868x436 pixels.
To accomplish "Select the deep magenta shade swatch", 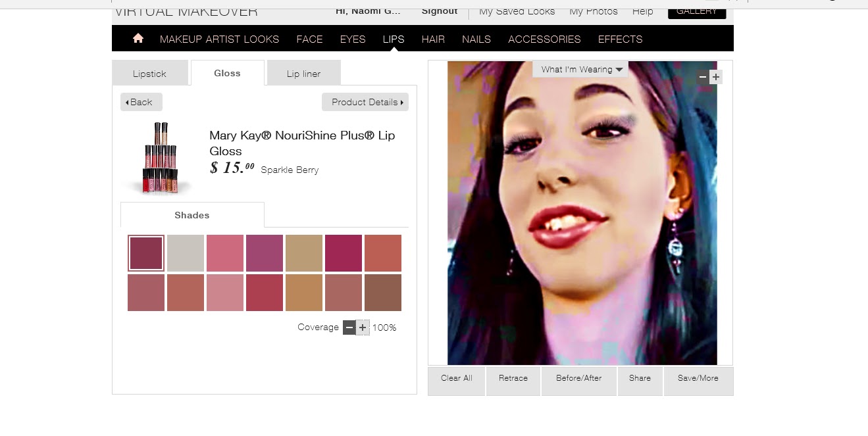I will 344,253.
